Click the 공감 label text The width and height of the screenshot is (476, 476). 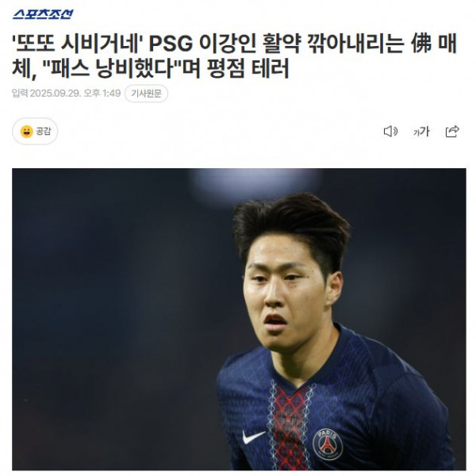pos(43,132)
